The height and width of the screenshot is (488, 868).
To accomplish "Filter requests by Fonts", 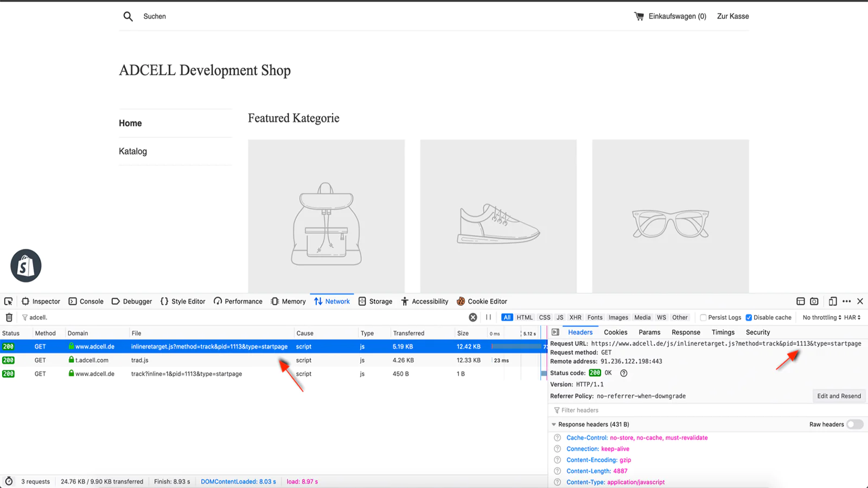I will [595, 318].
